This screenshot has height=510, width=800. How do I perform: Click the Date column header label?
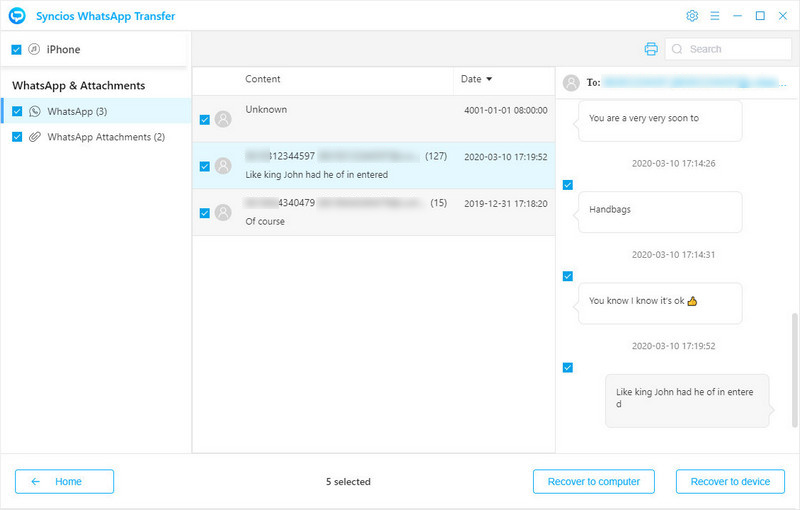coord(471,79)
